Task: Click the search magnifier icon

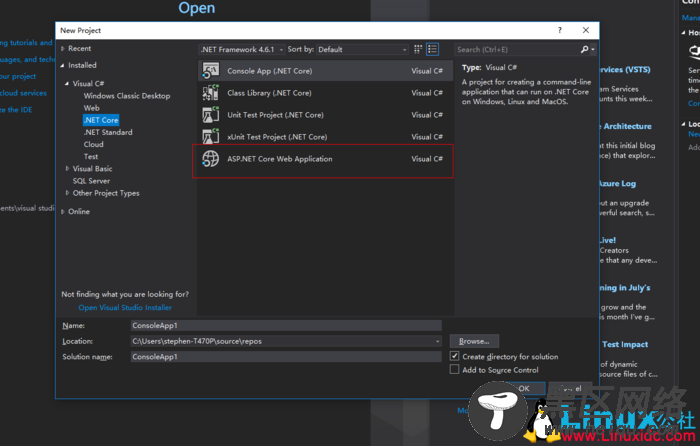Action: pyautogui.click(x=584, y=50)
